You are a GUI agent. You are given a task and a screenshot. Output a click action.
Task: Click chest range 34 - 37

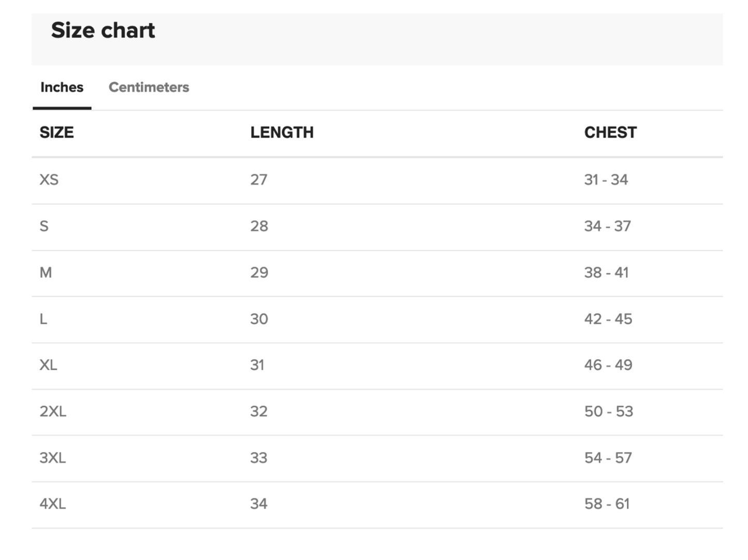(607, 226)
